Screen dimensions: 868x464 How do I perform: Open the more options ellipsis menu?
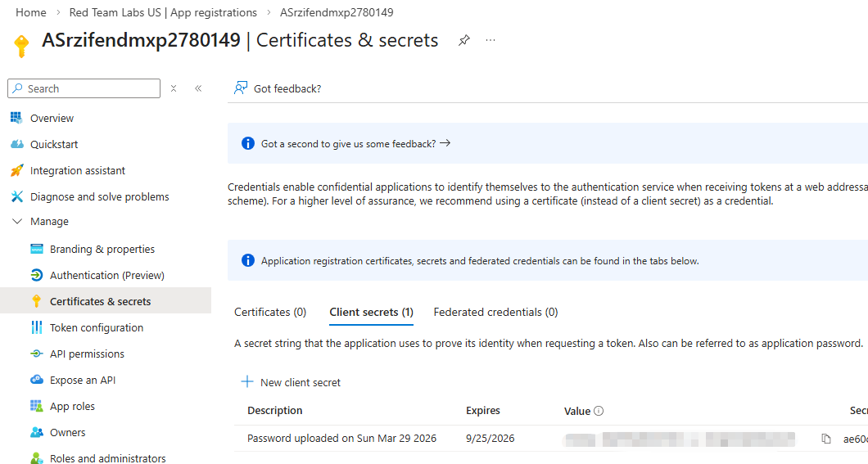(491, 40)
